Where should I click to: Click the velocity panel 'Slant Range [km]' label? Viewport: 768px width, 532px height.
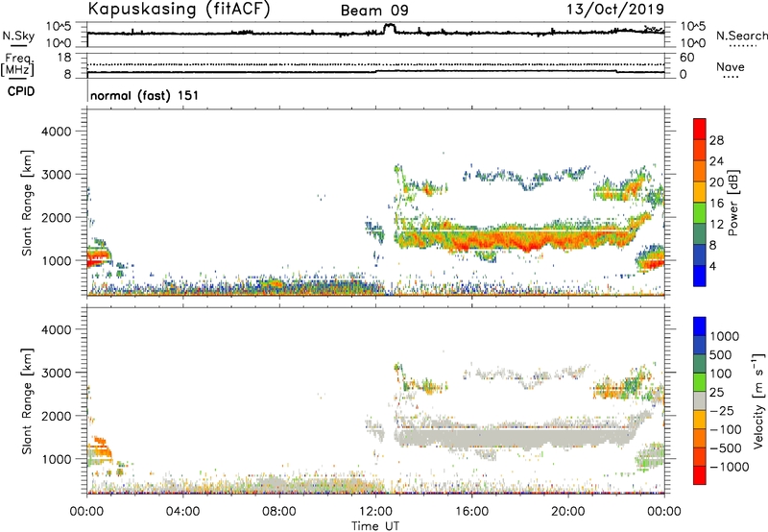coord(27,401)
